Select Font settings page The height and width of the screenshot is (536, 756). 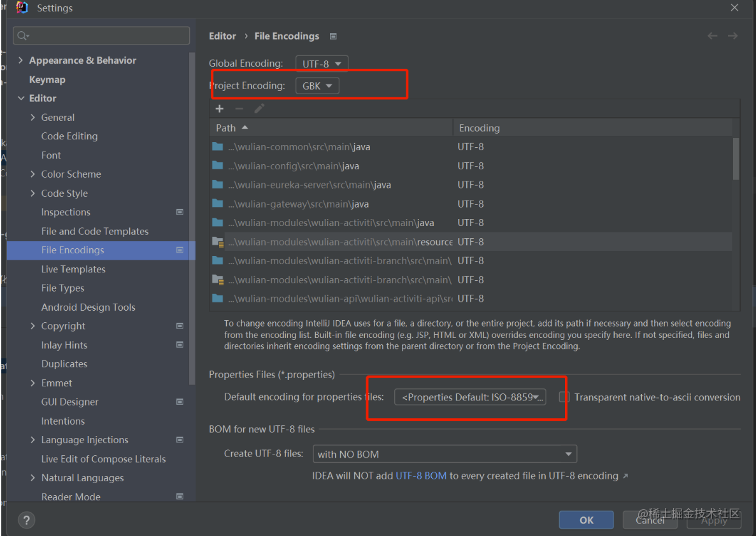coord(51,155)
